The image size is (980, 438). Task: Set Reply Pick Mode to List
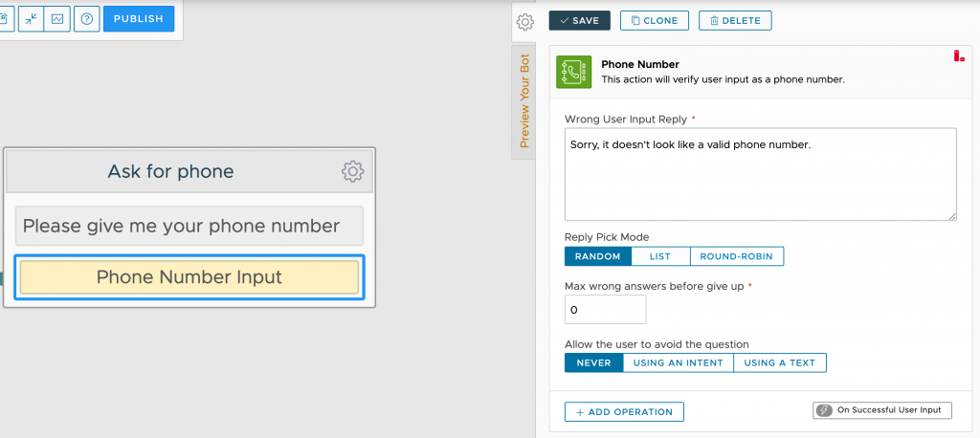(660, 256)
